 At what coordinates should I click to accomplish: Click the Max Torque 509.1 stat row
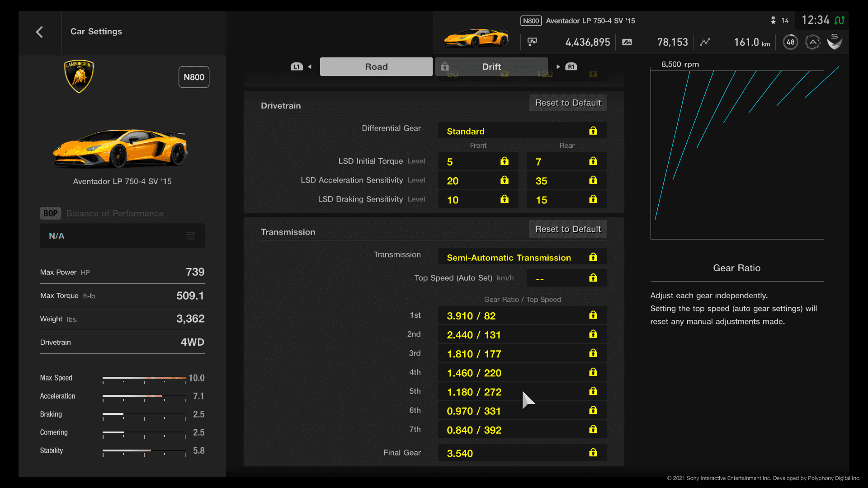click(122, 296)
